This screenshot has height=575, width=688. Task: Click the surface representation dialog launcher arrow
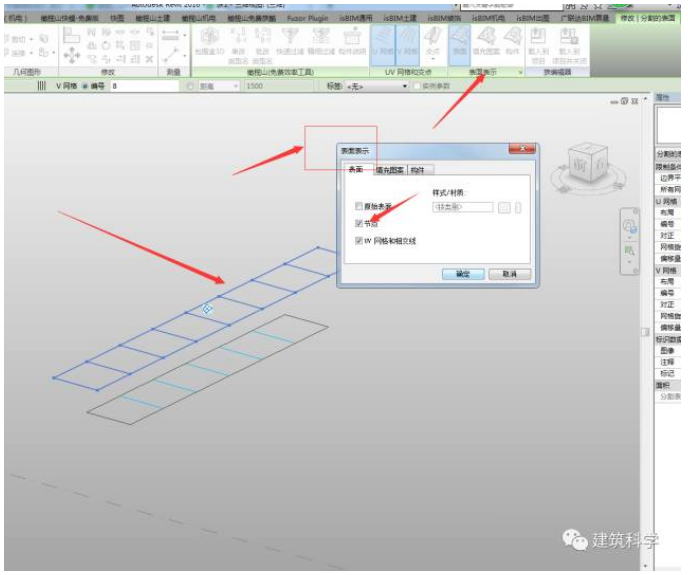[520, 72]
